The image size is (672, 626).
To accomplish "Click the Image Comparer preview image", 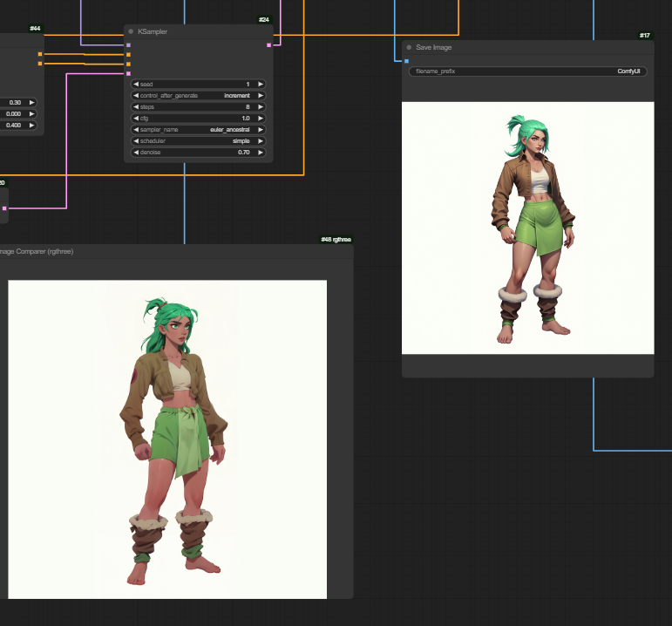I will (167, 439).
